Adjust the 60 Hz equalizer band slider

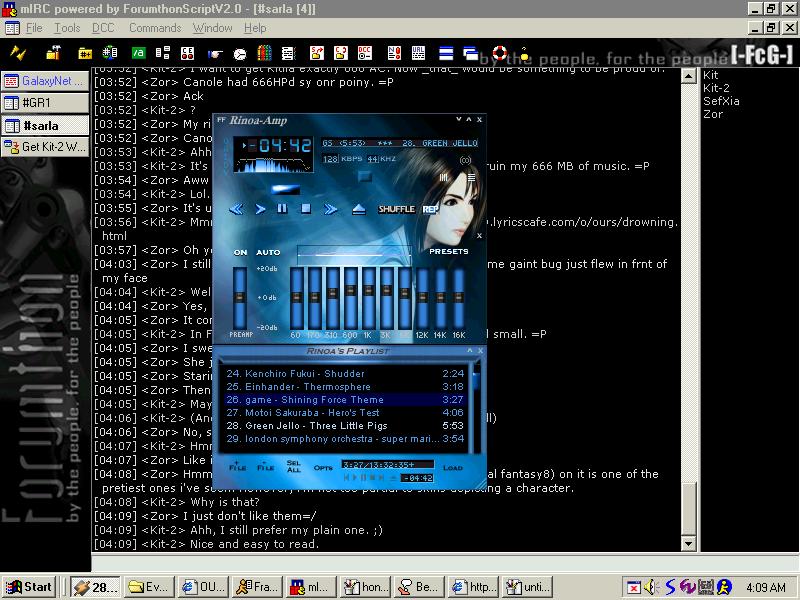296,297
